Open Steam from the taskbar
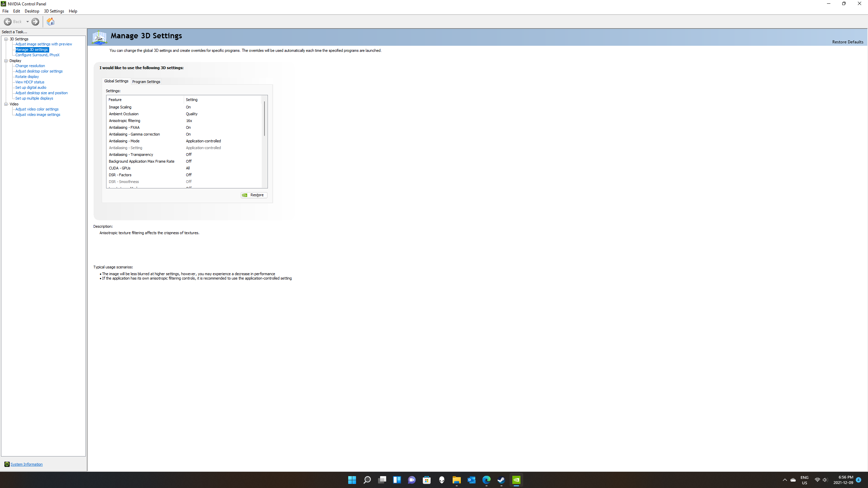Viewport: 868px width, 488px height. click(501, 480)
